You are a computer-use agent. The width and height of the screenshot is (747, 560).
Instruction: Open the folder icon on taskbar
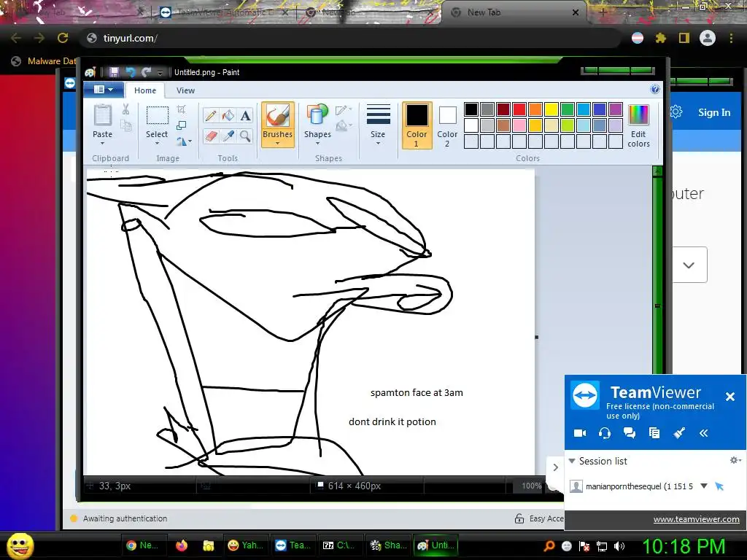[208, 545]
